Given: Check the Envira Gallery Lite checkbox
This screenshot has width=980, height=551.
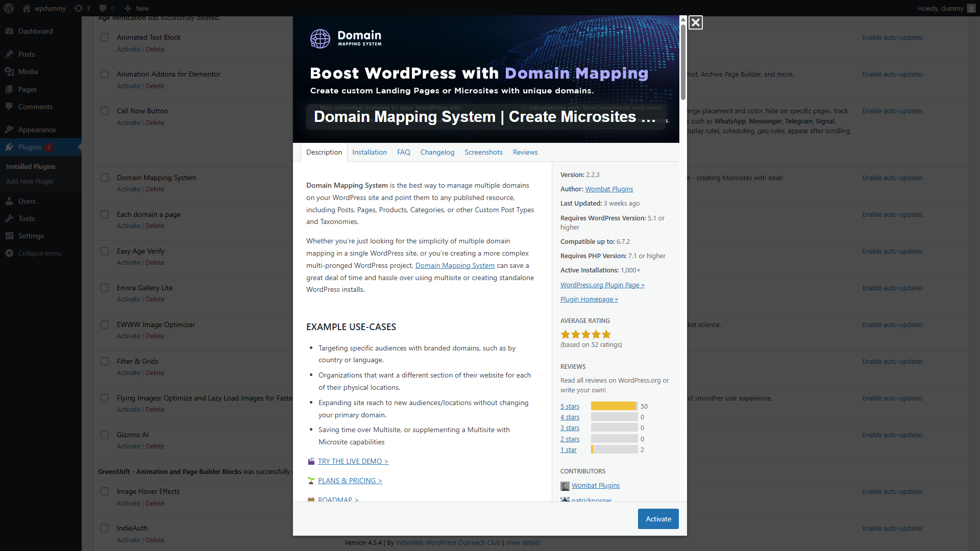Looking at the screenshot, I should 105,288.
